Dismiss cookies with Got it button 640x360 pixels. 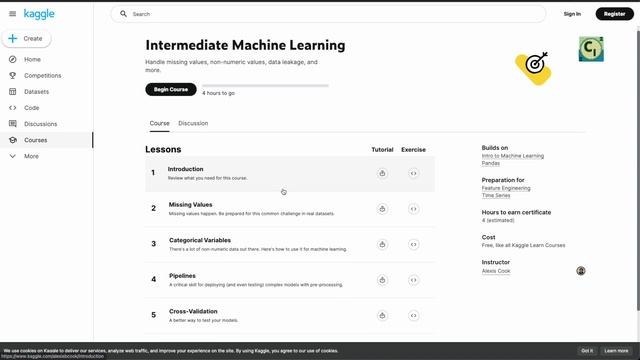(x=587, y=351)
